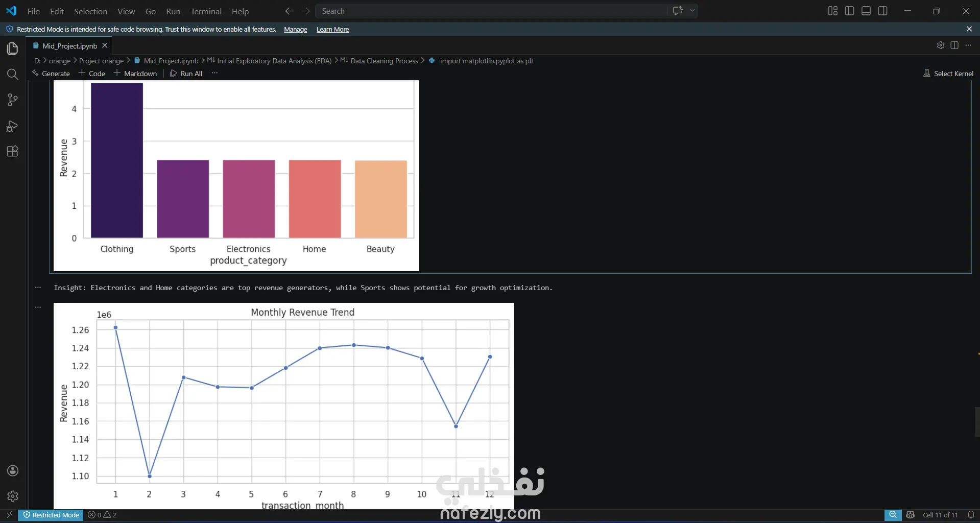Add a Markdown cell
This screenshot has height=523, width=980.
[x=135, y=74]
